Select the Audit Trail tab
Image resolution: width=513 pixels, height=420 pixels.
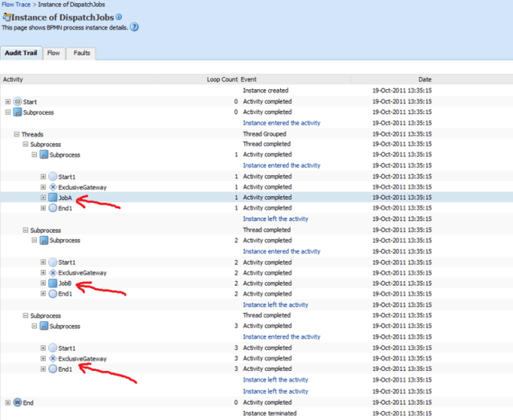[21, 54]
